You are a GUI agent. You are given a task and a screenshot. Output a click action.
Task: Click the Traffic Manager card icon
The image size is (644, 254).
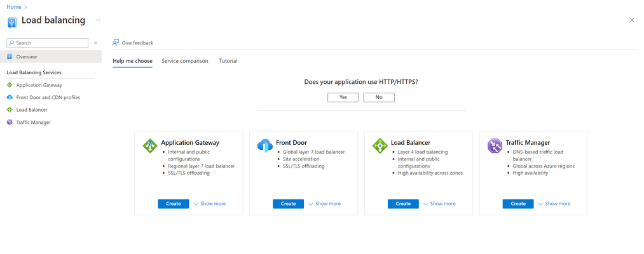495,145
